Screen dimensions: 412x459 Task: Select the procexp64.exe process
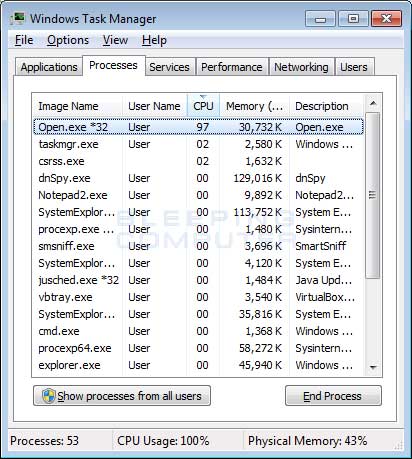pos(198,348)
